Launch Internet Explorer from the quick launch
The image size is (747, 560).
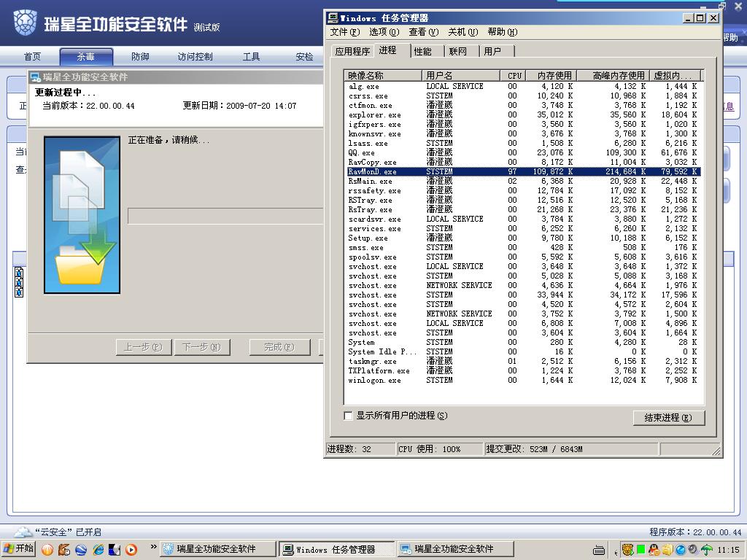pos(98,550)
